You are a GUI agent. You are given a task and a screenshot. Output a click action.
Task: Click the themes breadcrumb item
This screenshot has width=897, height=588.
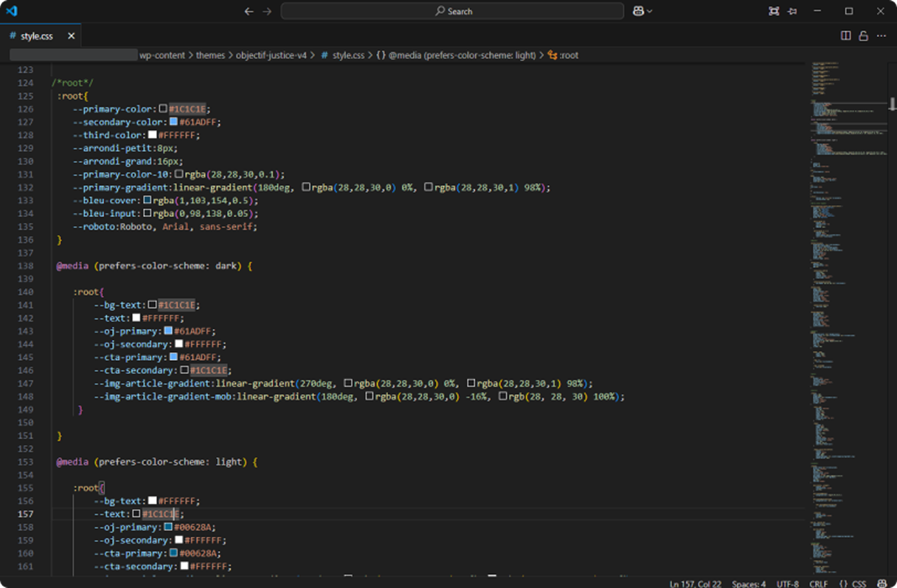tap(210, 55)
